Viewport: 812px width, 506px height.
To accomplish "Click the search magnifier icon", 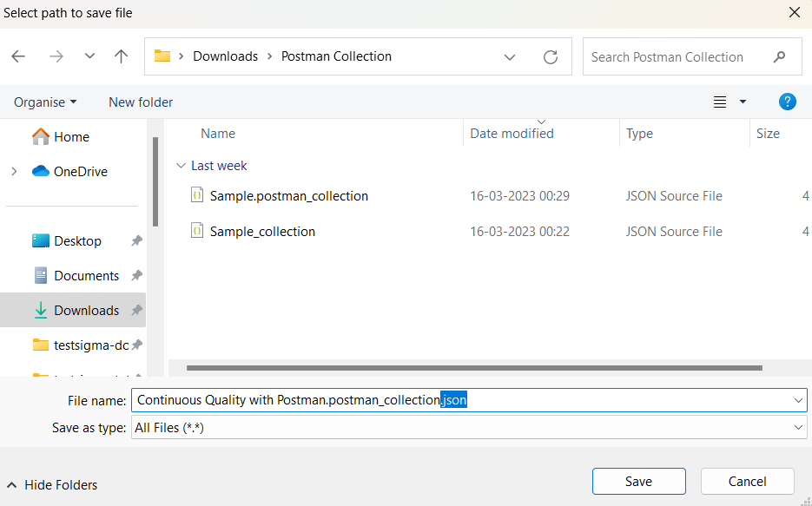I will 779,56.
